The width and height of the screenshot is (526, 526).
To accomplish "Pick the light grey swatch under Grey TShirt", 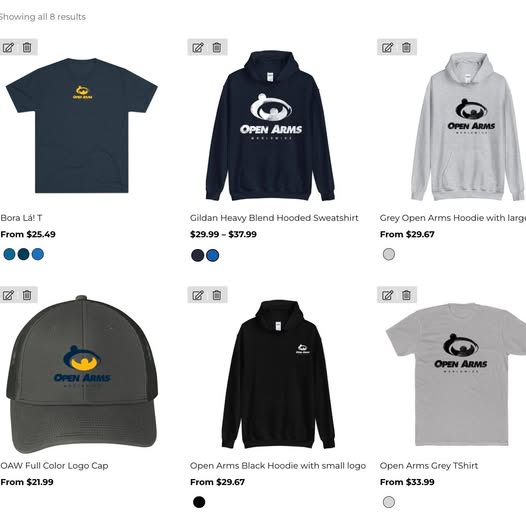I will tap(389, 502).
